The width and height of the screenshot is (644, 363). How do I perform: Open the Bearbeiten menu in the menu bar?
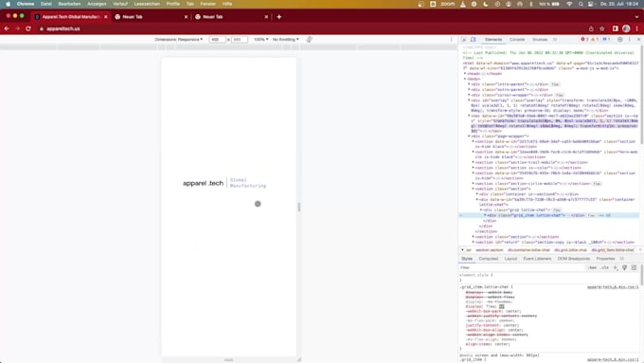point(69,4)
